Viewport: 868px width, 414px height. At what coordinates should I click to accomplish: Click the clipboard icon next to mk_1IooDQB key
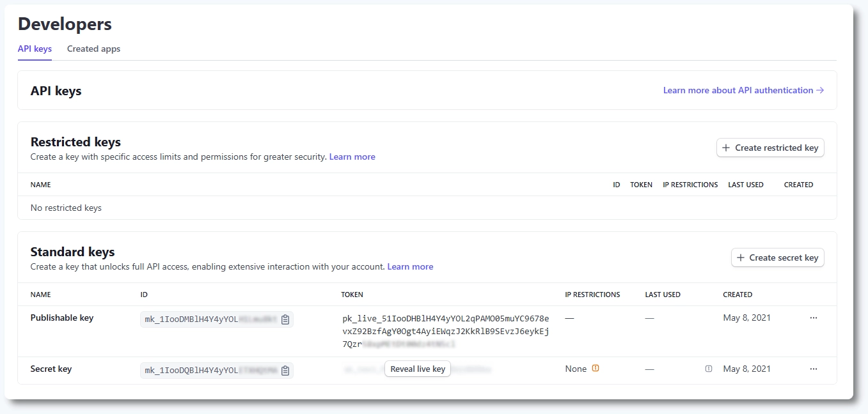(x=285, y=371)
